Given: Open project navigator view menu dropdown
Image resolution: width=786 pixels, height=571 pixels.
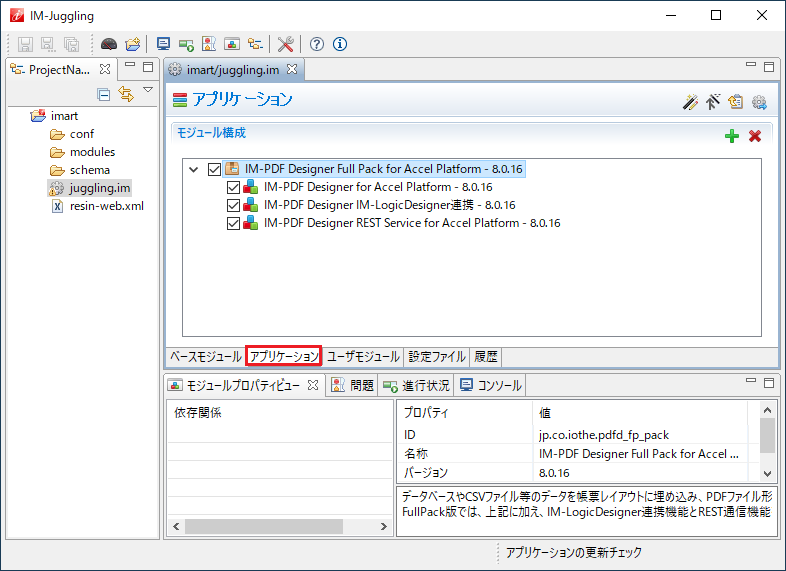Looking at the screenshot, I should (148, 90).
